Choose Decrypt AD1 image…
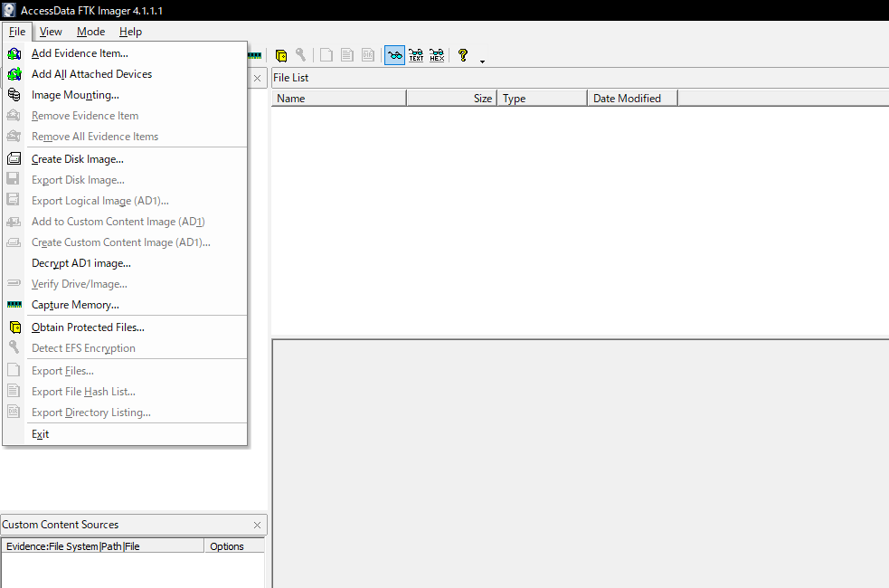This screenshot has height=588, width=889. point(126,263)
